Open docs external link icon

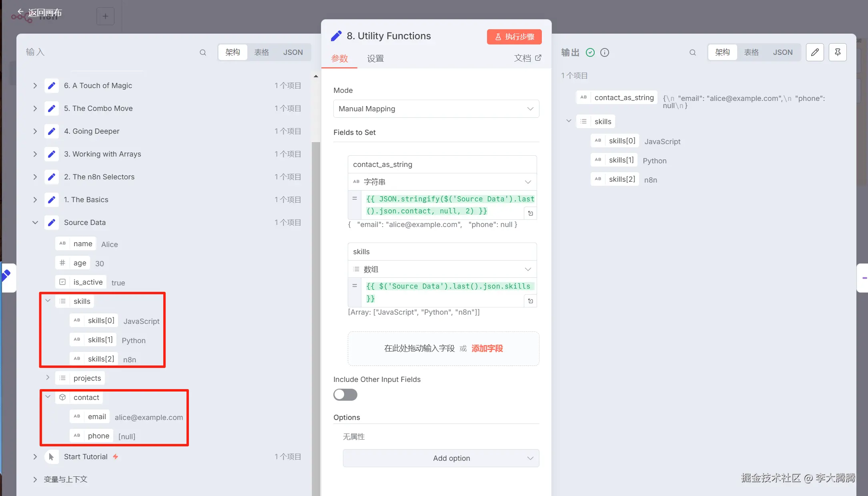coord(538,58)
